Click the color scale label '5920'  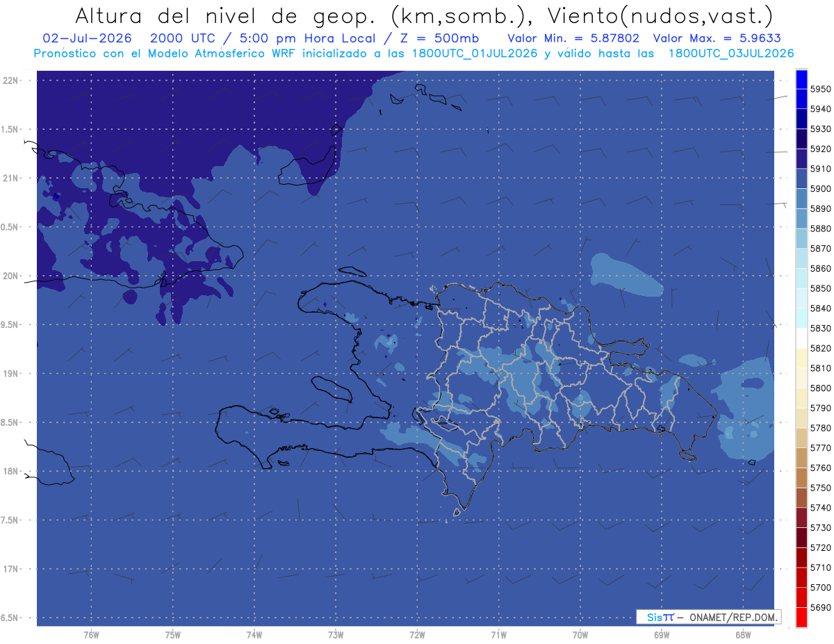pyautogui.click(x=820, y=149)
